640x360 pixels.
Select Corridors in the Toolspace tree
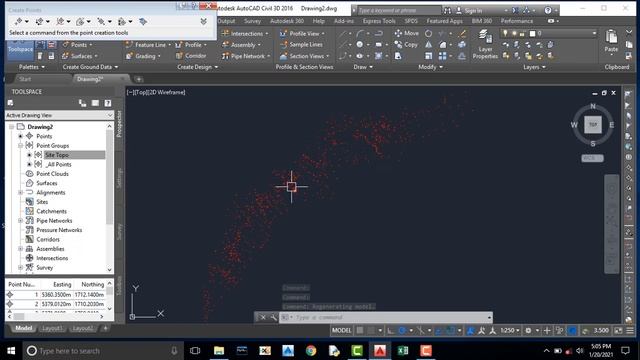48,240
